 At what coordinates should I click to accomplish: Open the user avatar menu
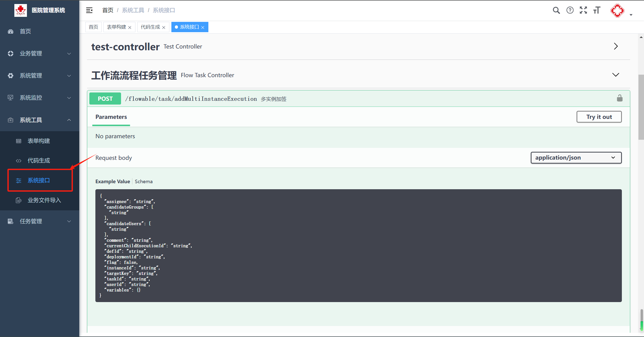(x=618, y=11)
